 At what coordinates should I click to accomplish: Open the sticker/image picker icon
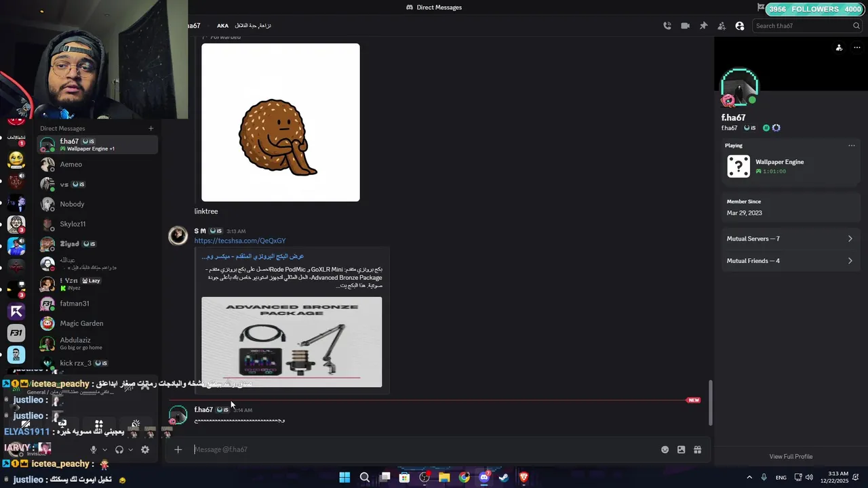click(681, 449)
